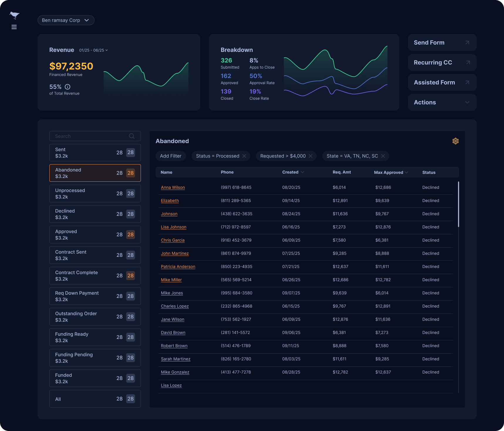Open Mike Miller's record
Viewport: 504px width, 431px height.
click(171, 280)
